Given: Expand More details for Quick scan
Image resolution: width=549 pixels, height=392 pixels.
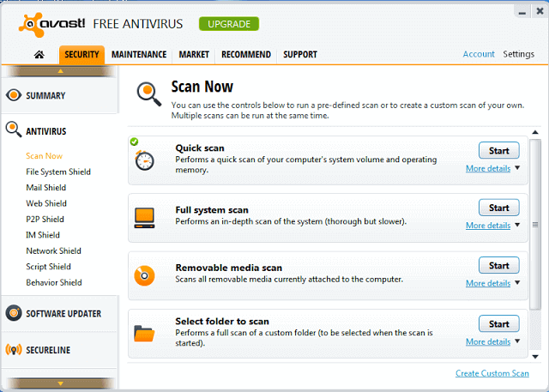Looking at the screenshot, I should point(488,168).
